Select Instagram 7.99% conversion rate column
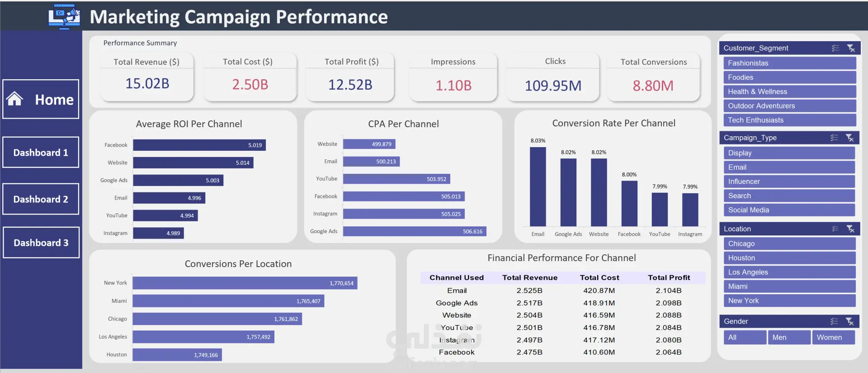The width and height of the screenshot is (868, 373). coord(690,210)
